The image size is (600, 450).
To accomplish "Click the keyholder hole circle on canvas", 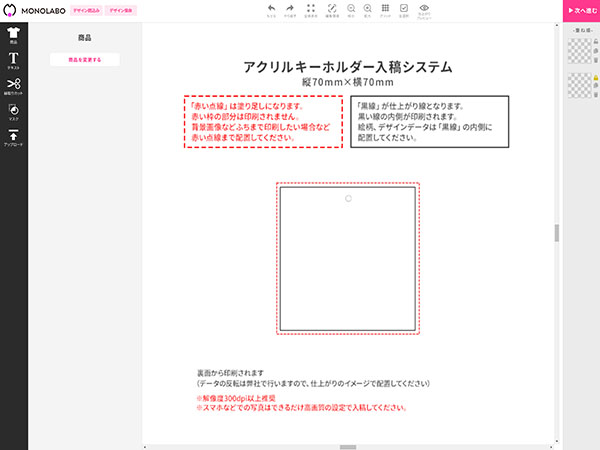I will 348,198.
